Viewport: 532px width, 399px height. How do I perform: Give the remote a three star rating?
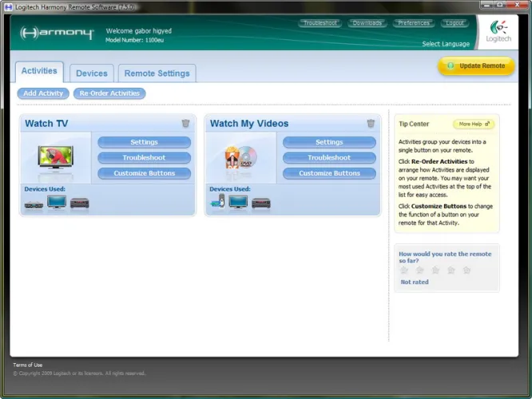click(435, 270)
